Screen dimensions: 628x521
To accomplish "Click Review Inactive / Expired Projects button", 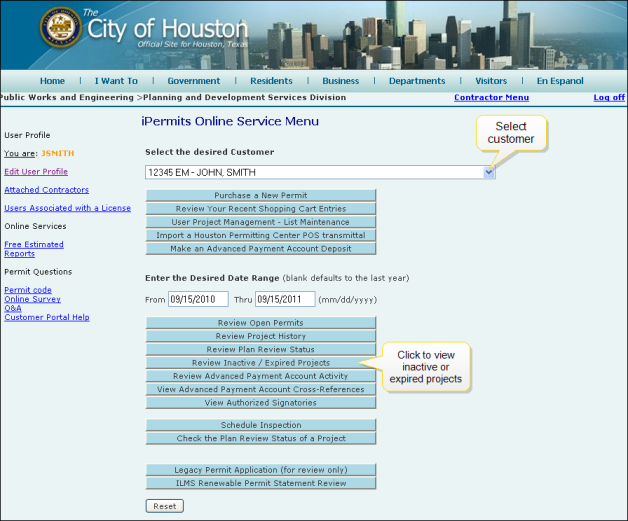I will click(x=261, y=363).
